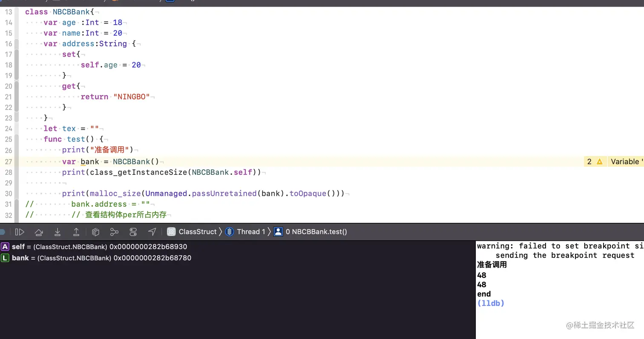This screenshot has height=339, width=644.
Task: Click the purple A badge beside self
Action: pos(5,247)
